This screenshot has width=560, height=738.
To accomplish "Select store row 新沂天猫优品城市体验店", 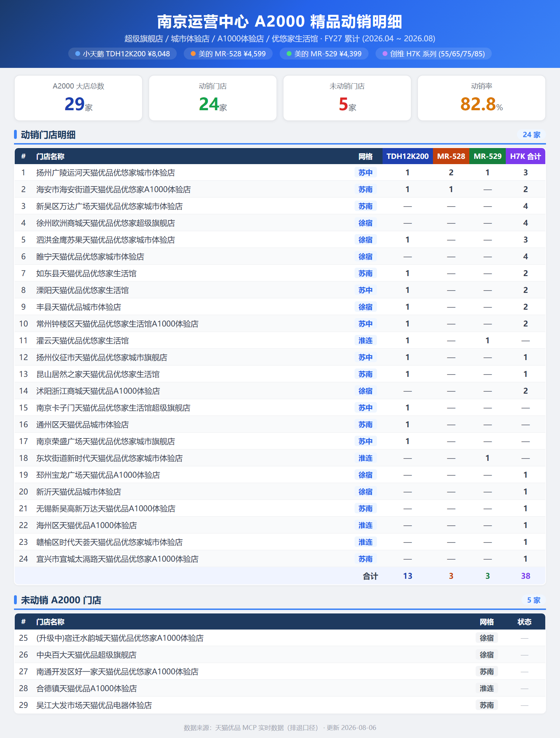I will (280, 492).
